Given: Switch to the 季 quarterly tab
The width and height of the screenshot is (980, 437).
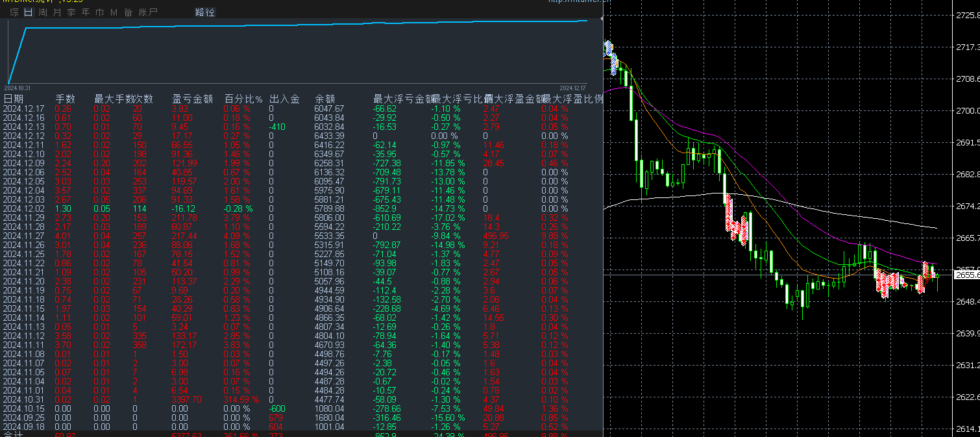Looking at the screenshot, I should click(71, 12).
